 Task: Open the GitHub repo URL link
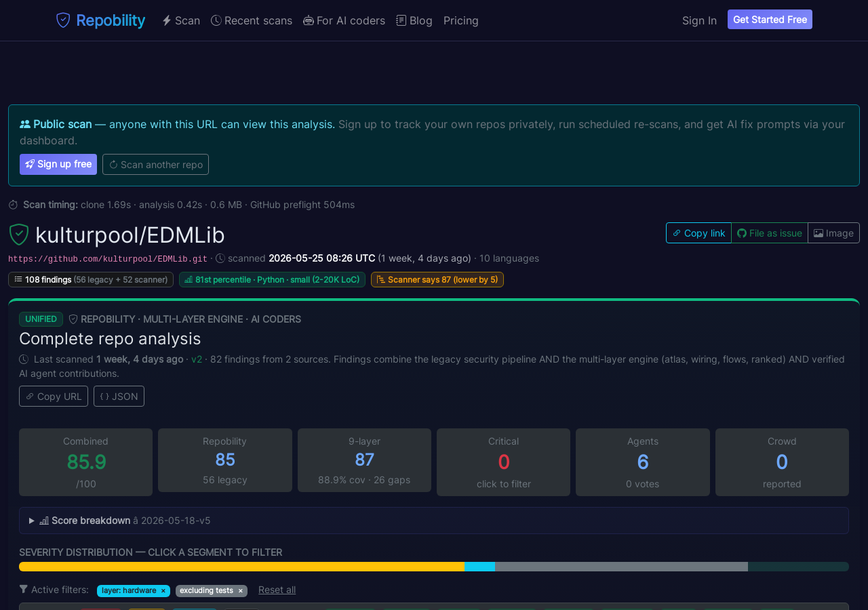(x=108, y=259)
